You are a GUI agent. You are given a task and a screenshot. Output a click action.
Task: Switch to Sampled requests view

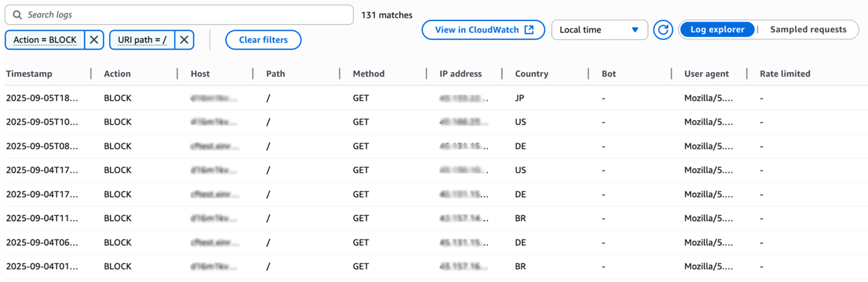[x=808, y=30]
